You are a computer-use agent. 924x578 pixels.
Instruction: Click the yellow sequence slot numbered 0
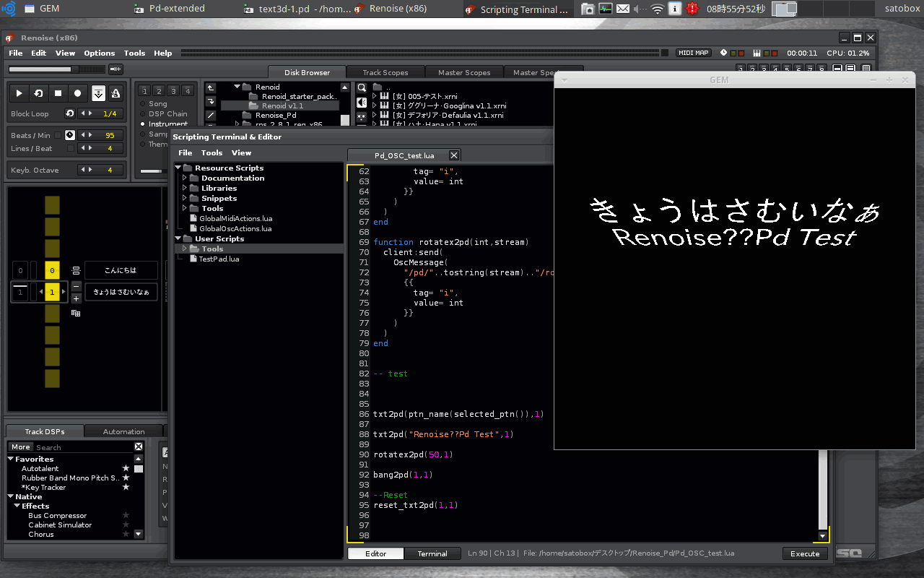coord(52,271)
